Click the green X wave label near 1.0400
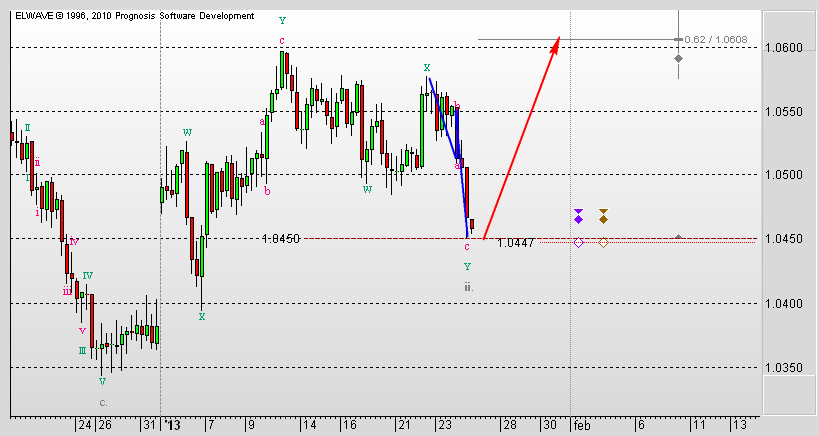 [x=202, y=316]
